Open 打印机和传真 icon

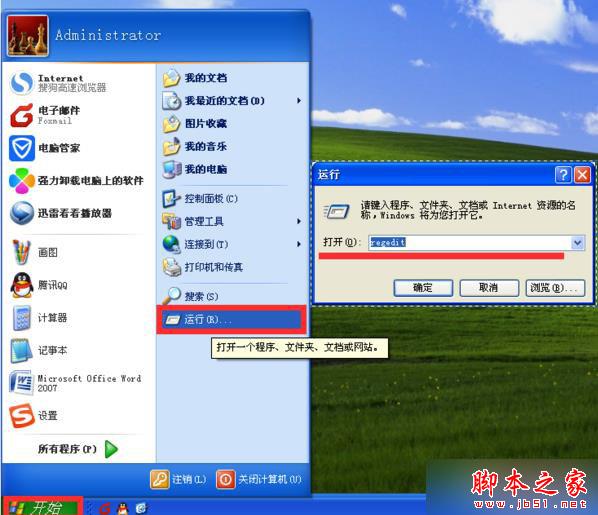pyautogui.click(x=172, y=267)
